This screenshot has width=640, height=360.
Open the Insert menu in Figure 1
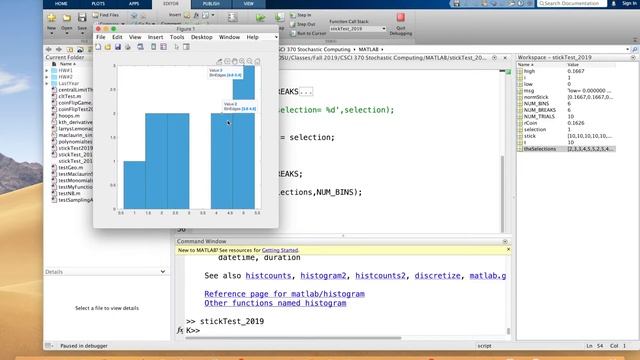pos(156,37)
